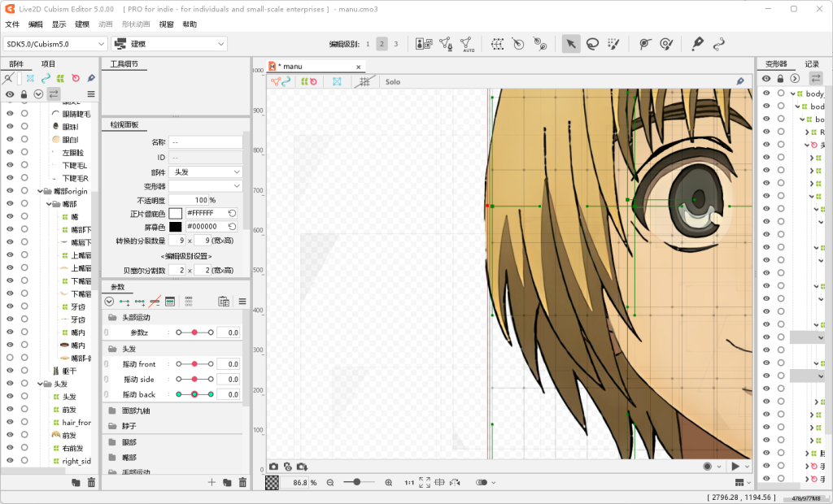Select the lasso selection tool

pos(592,44)
